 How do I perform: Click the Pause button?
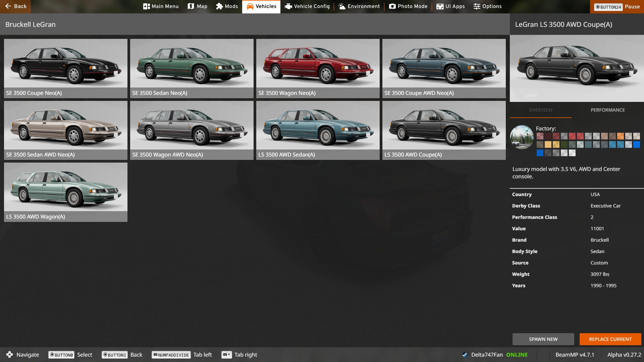(617, 6)
